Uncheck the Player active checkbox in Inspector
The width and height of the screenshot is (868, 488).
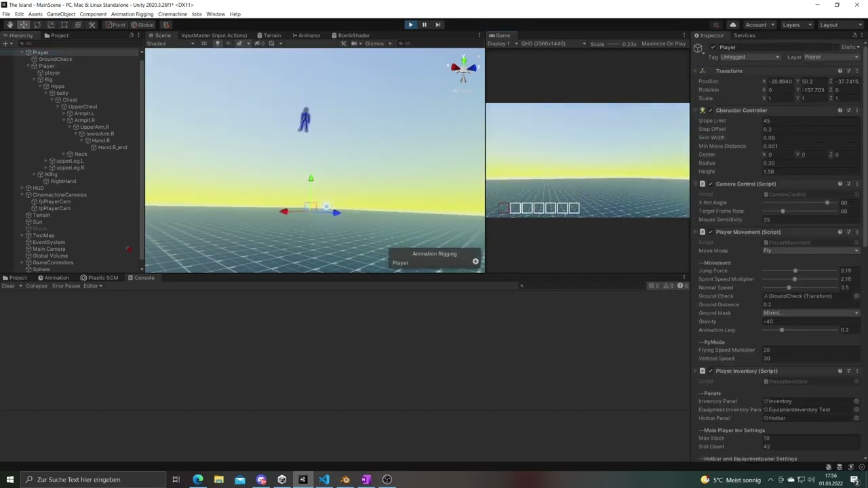[713, 47]
